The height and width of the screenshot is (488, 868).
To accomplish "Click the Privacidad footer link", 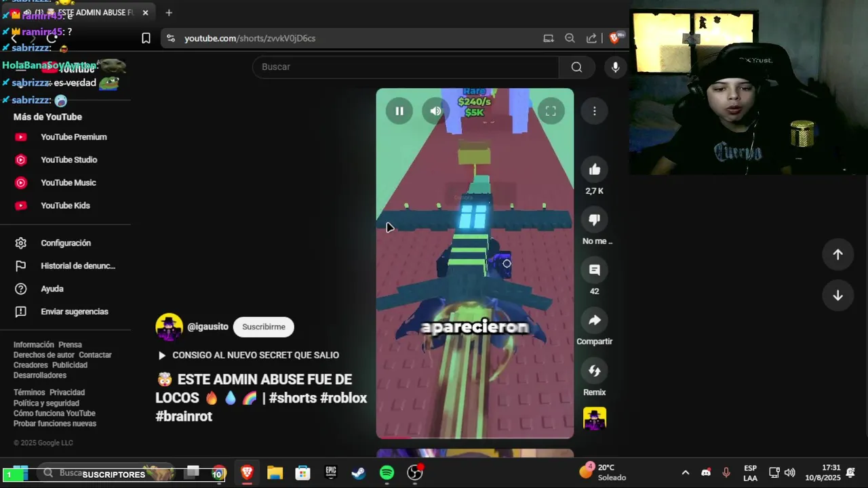I will (x=67, y=392).
